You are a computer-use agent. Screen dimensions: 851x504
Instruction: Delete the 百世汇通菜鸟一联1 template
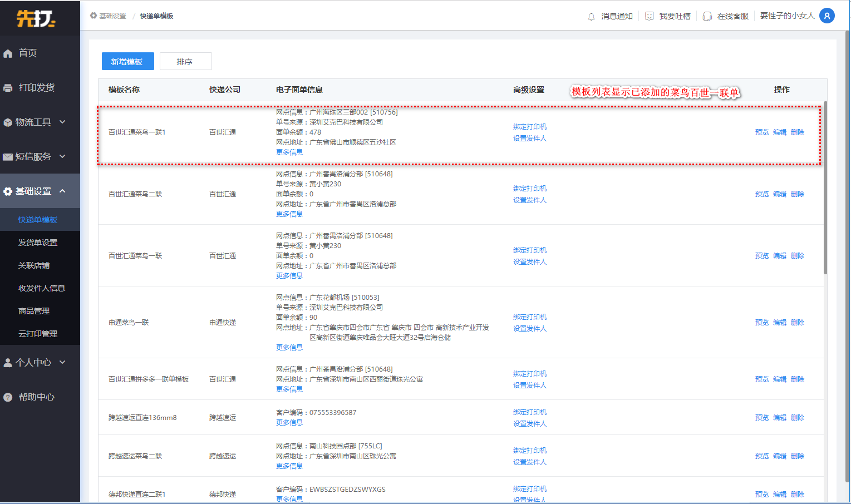coord(798,132)
